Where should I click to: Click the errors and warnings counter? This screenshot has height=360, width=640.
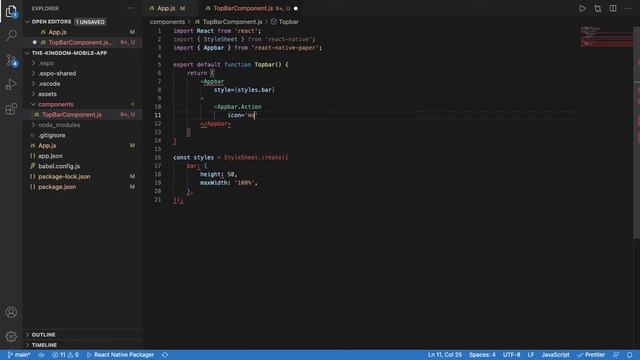pos(65,355)
